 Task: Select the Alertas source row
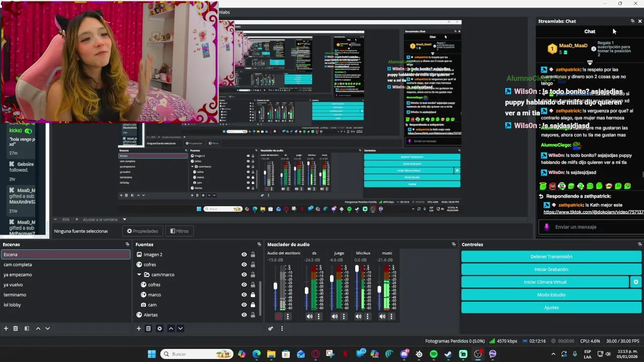tap(196, 315)
